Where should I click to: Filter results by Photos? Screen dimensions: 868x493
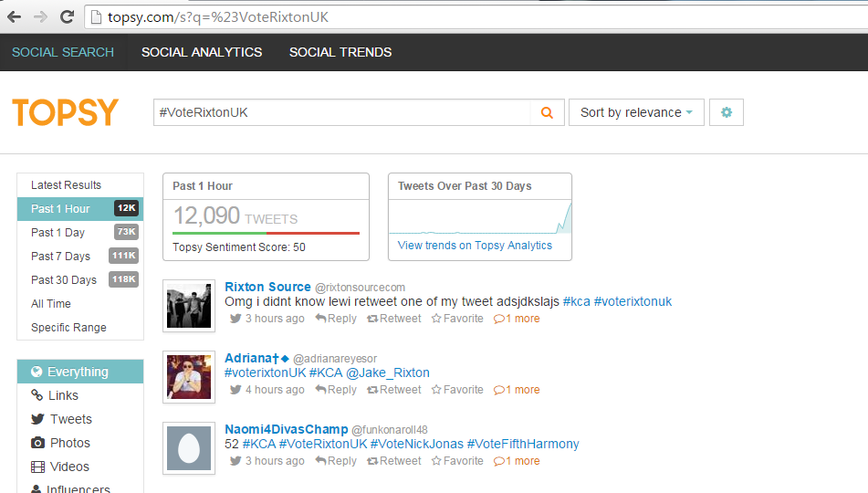(80, 443)
